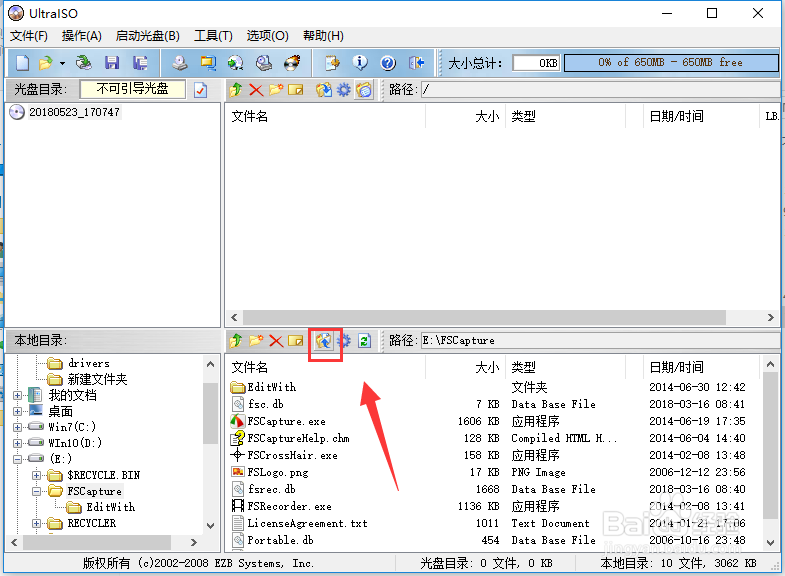Viewport: 785px width, 576px height.
Task: Click the Save floppy disk icon
Action: pos(112,63)
